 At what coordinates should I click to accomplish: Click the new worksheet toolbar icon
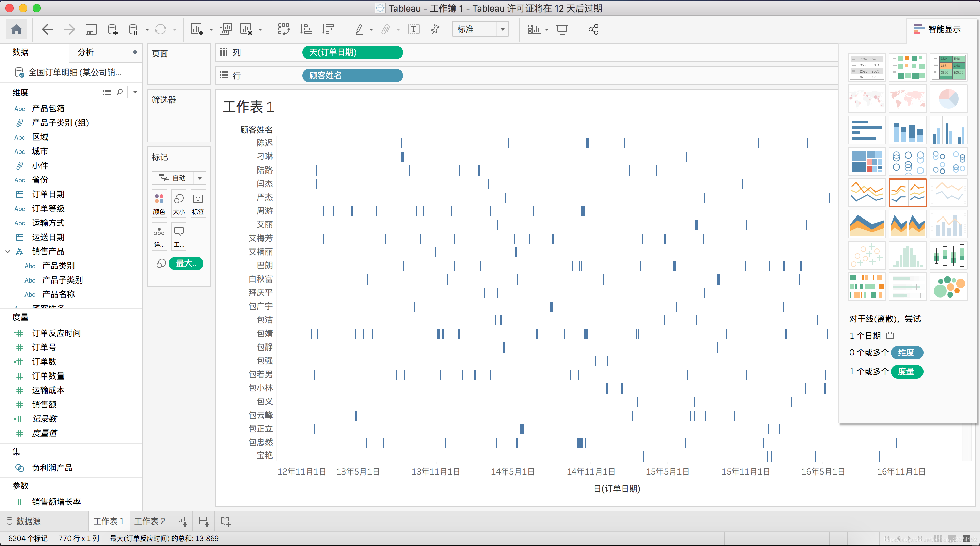click(x=197, y=29)
